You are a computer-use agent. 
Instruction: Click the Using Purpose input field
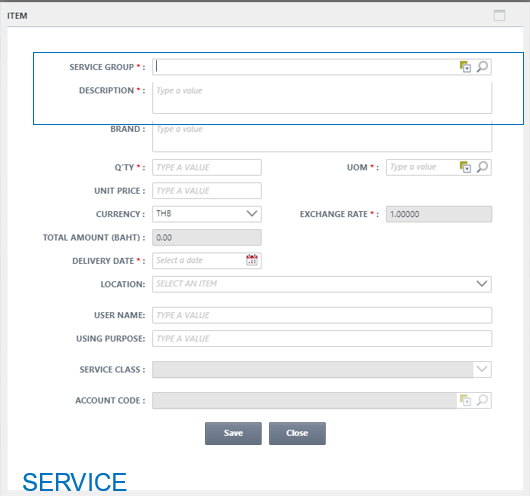pos(322,338)
